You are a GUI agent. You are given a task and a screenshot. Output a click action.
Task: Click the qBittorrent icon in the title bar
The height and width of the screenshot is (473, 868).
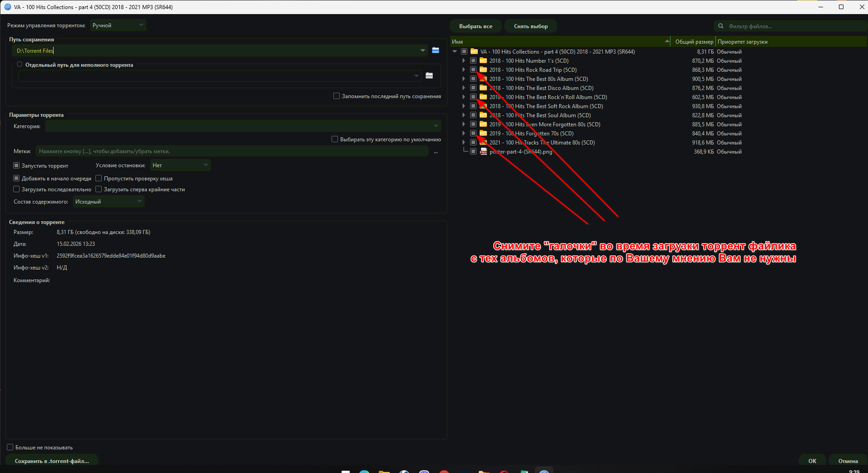[7, 7]
